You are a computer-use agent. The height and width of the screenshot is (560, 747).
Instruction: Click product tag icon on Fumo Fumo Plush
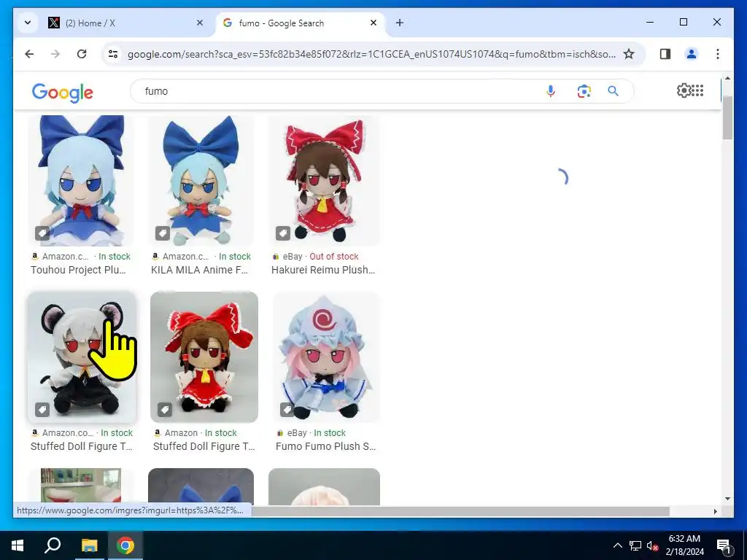[287, 410]
